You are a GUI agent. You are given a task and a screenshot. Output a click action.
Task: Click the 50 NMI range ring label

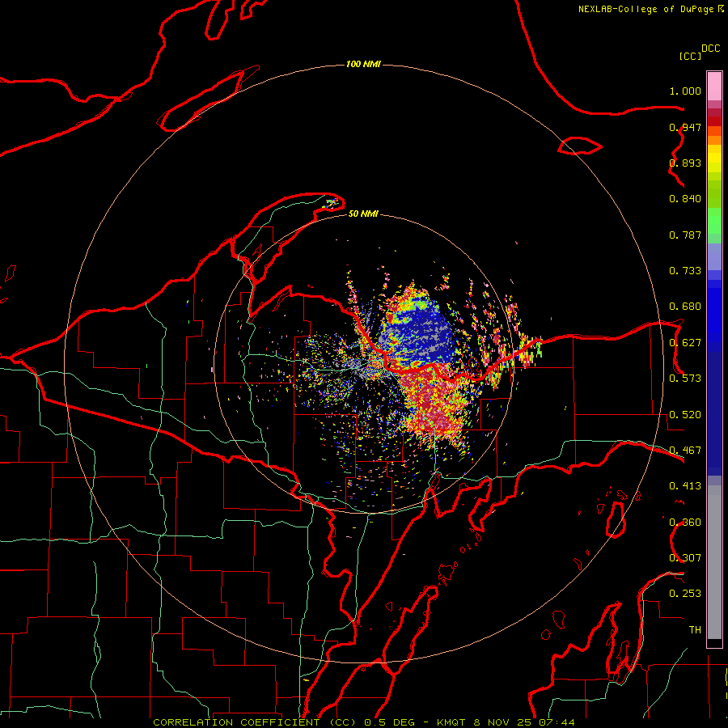363,214
